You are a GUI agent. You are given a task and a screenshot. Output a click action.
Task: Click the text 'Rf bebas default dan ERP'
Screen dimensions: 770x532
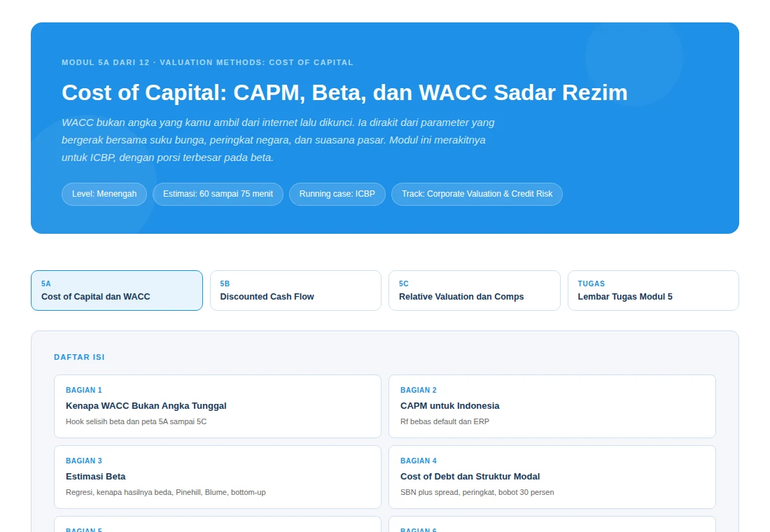coord(445,421)
